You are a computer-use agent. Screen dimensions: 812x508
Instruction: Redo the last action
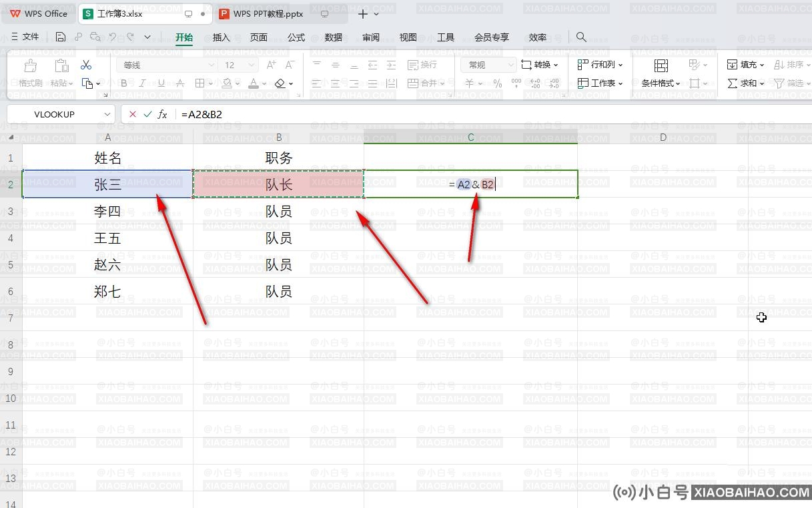[x=130, y=37]
